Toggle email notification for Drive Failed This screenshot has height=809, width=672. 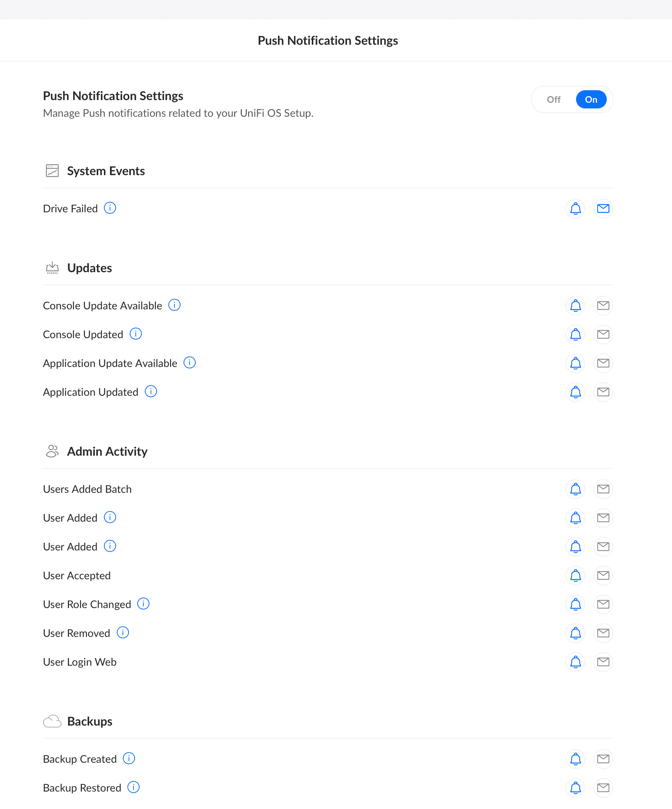[603, 209]
